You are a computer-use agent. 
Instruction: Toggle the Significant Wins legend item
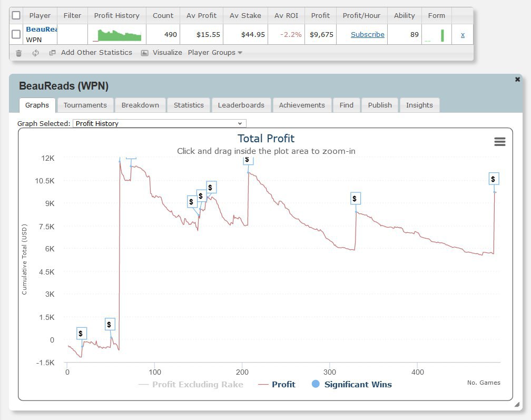352,384
